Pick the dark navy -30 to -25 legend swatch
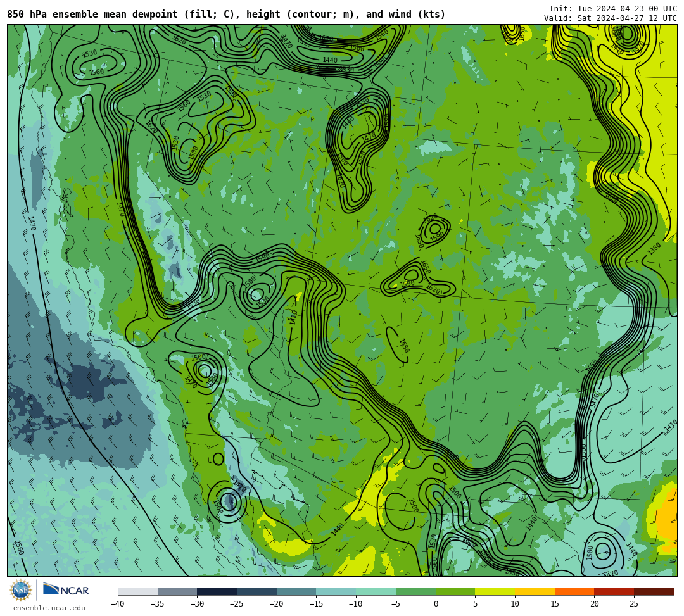 [217, 591]
